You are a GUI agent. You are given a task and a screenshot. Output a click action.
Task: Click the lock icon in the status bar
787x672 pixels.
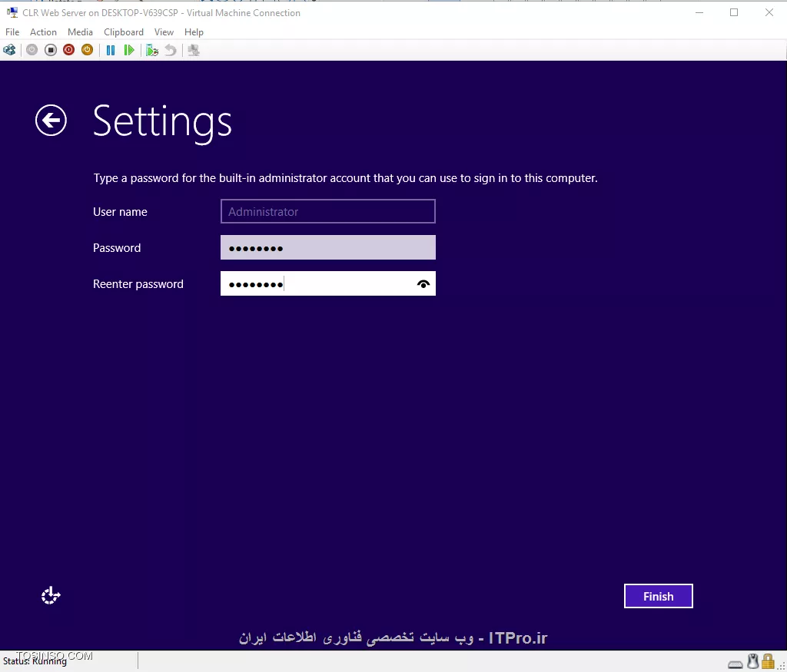tap(768, 661)
